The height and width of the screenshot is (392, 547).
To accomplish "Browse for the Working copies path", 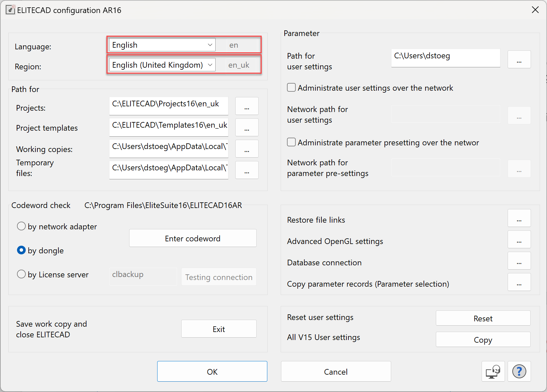I will pos(247,149).
